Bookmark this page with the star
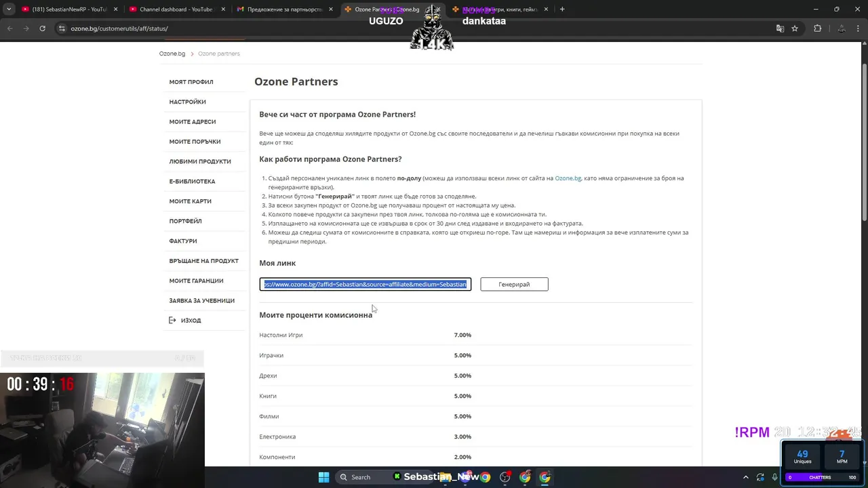The image size is (868, 488). point(795,28)
